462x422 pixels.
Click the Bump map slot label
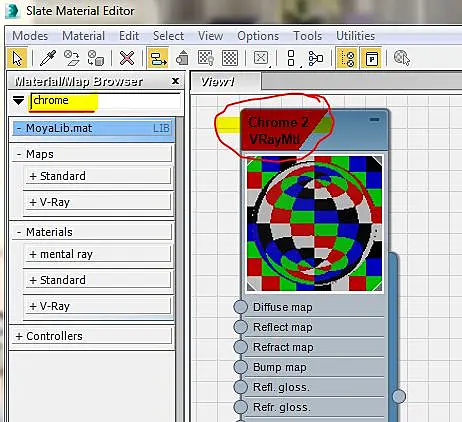(280, 367)
